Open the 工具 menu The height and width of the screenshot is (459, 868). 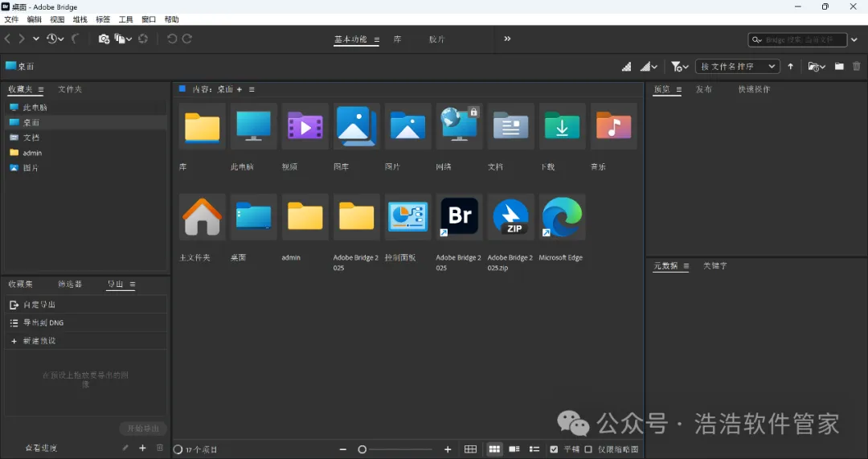(x=125, y=19)
